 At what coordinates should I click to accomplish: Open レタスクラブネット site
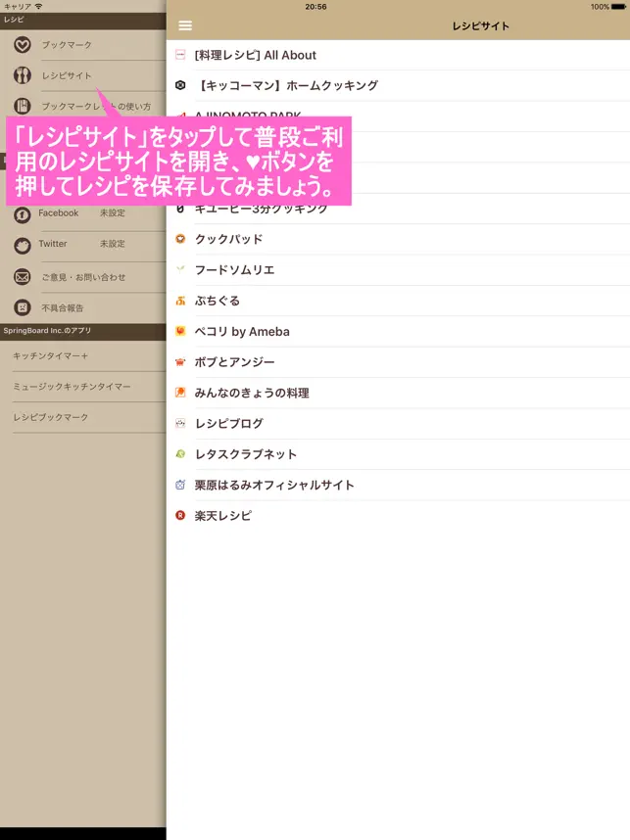coord(399,454)
